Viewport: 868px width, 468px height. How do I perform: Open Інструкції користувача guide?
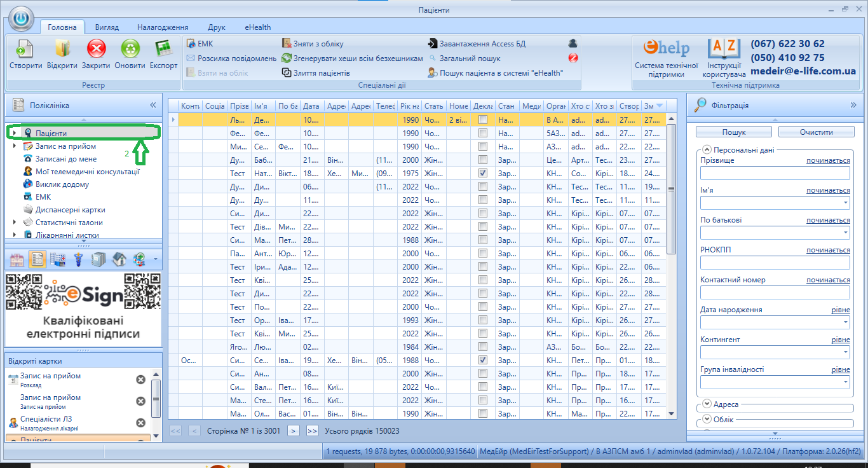pyautogui.click(x=724, y=59)
